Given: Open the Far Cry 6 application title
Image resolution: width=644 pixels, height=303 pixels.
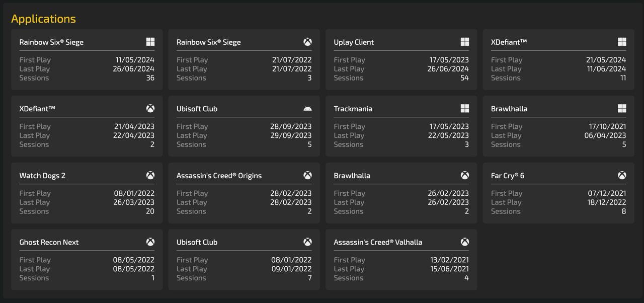Looking at the screenshot, I should pos(507,176).
